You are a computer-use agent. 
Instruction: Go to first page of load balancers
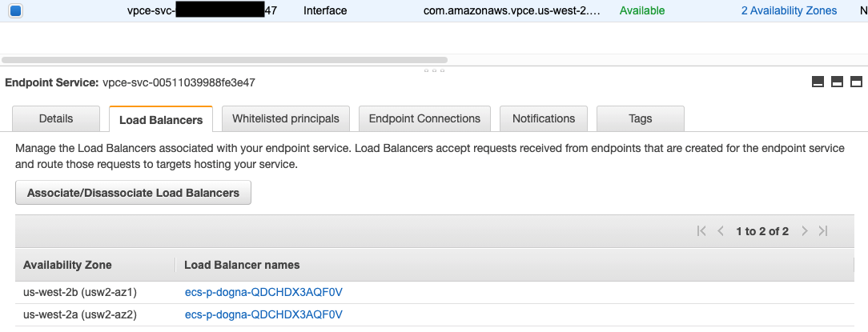701,231
